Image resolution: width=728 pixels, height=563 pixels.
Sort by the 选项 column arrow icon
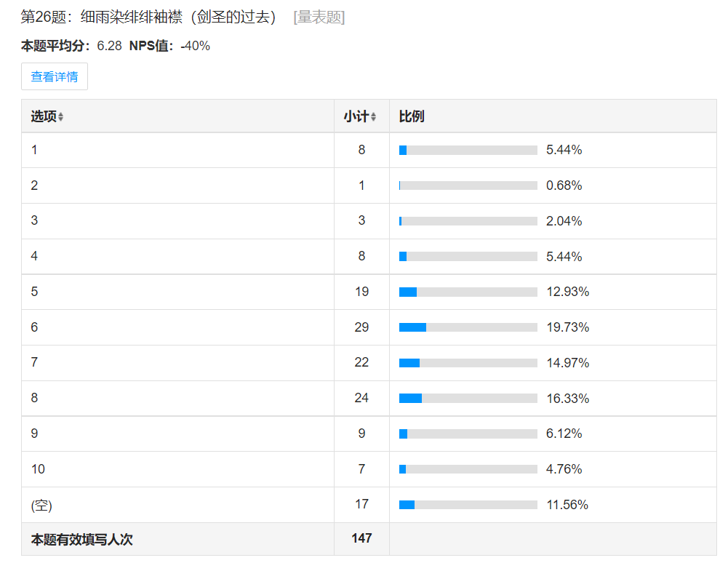[61, 117]
